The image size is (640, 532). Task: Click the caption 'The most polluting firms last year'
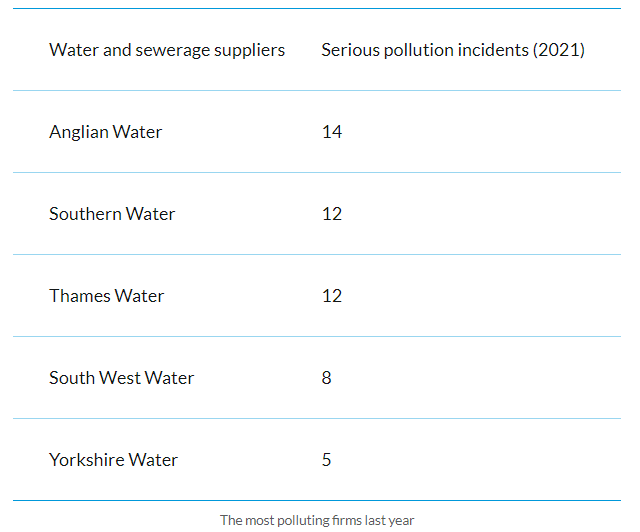click(317, 521)
